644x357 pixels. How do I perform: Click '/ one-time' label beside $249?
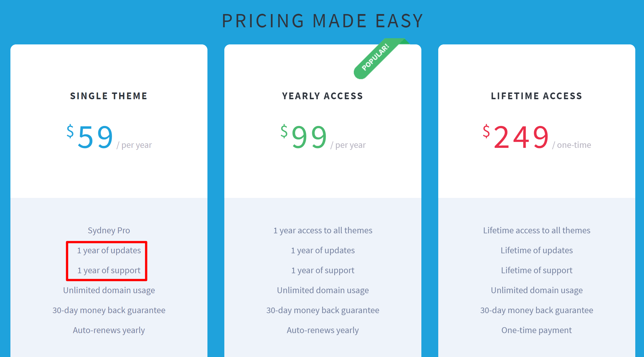click(572, 145)
